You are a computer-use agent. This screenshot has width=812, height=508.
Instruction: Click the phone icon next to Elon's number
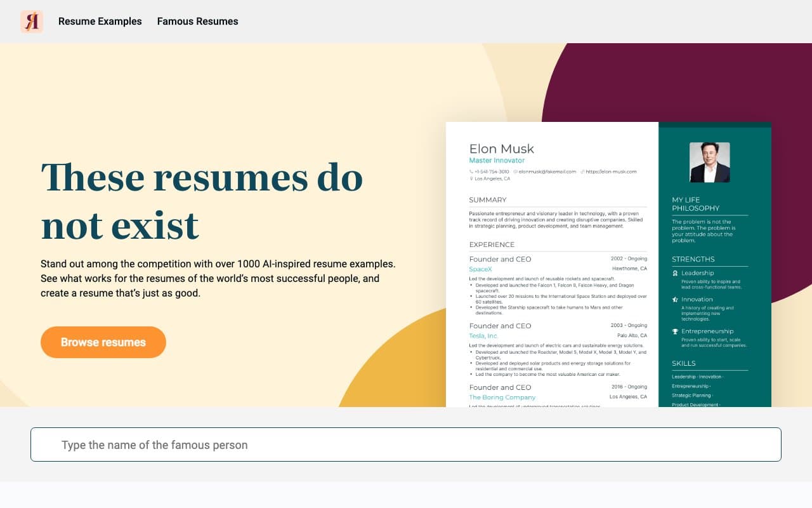[471, 171]
